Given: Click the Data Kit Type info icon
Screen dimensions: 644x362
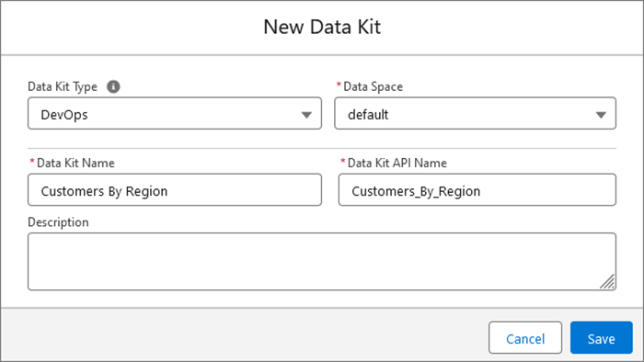Looking at the screenshot, I should tap(113, 86).
